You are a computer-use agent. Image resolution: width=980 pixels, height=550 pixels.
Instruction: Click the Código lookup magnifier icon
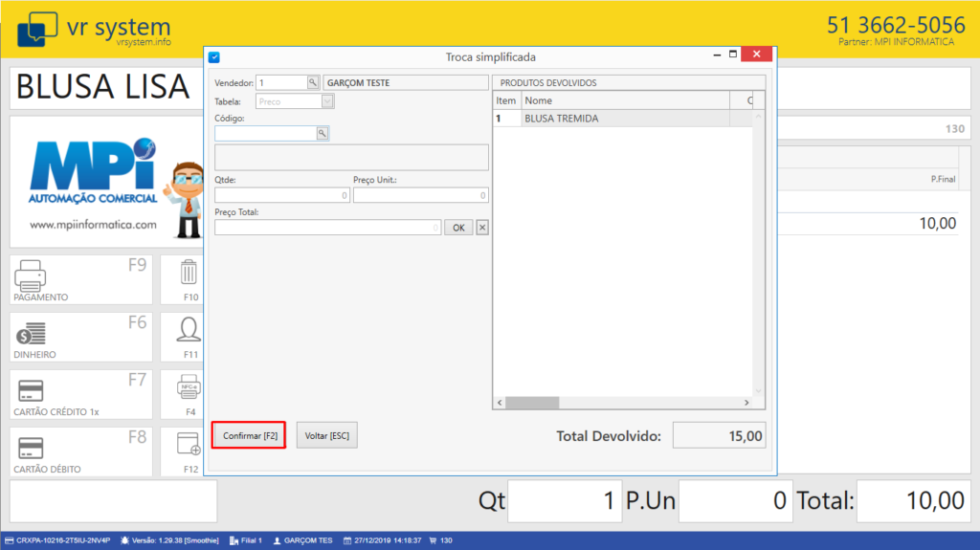323,133
